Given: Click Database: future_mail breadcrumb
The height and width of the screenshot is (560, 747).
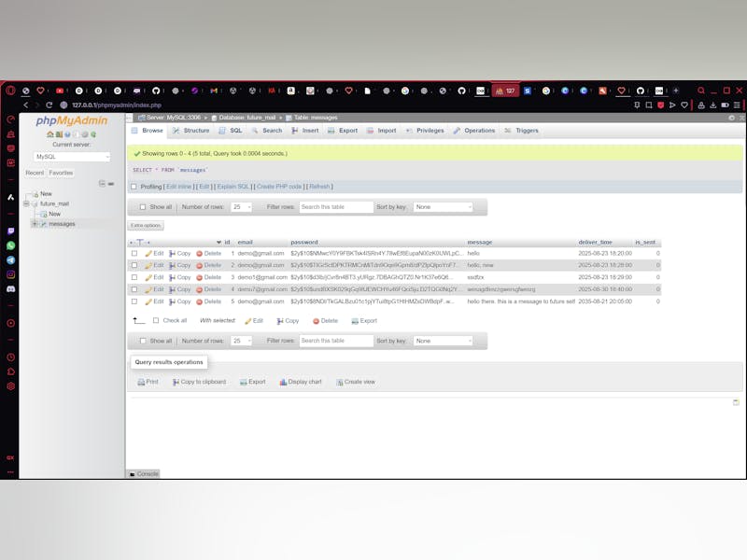Looking at the screenshot, I should (x=247, y=118).
